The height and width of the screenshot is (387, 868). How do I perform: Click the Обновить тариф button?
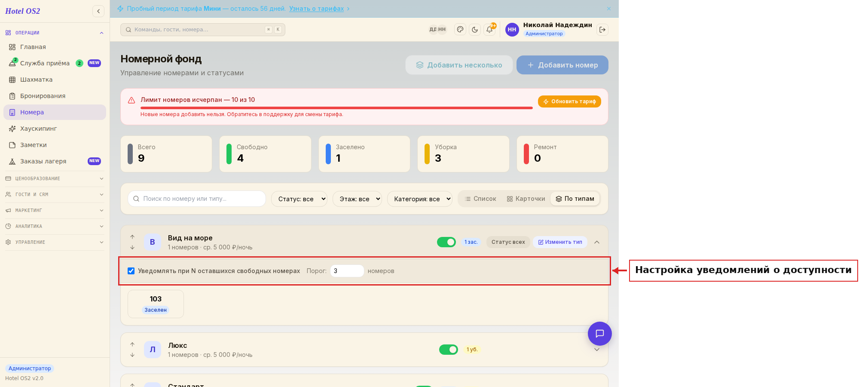[569, 101]
